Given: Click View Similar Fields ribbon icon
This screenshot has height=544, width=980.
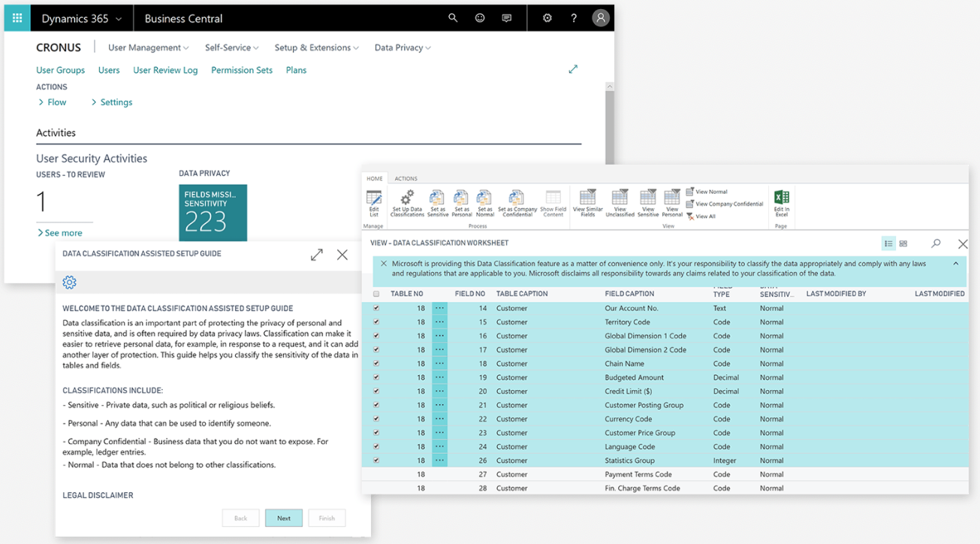Looking at the screenshot, I should point(588,203).
